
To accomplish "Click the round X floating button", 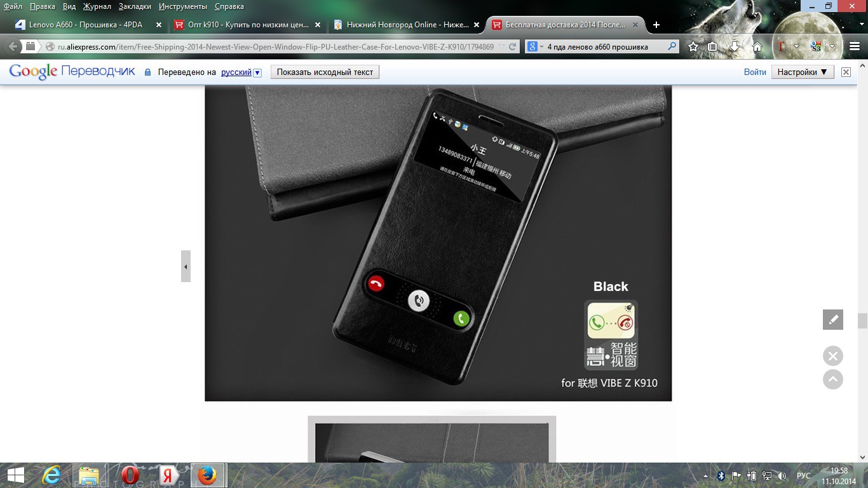I will pos(833,356).
